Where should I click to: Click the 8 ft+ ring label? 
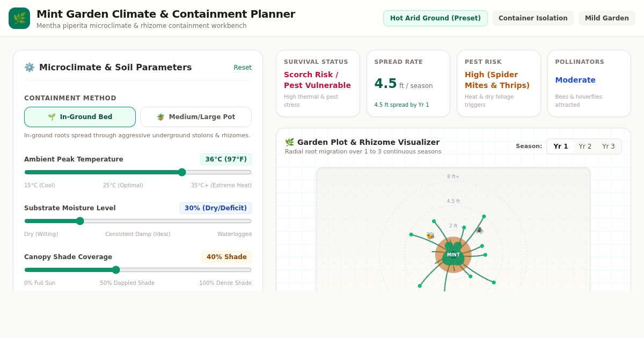tap(453, 177)
